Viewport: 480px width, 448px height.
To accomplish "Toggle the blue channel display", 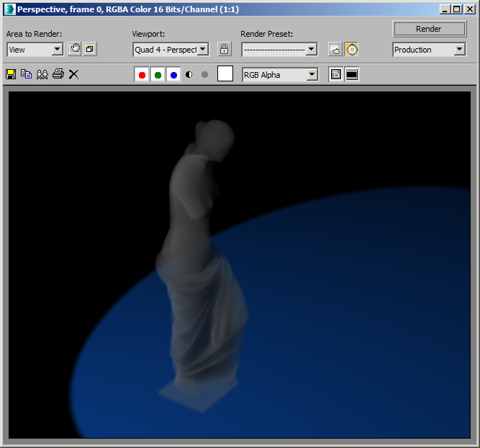I will [x=173, y=74].
